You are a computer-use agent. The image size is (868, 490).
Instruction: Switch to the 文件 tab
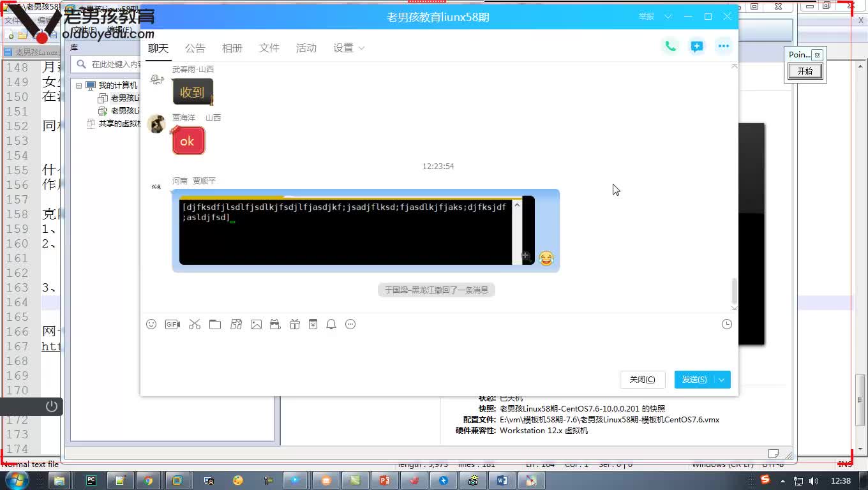(x=269, y=48)
